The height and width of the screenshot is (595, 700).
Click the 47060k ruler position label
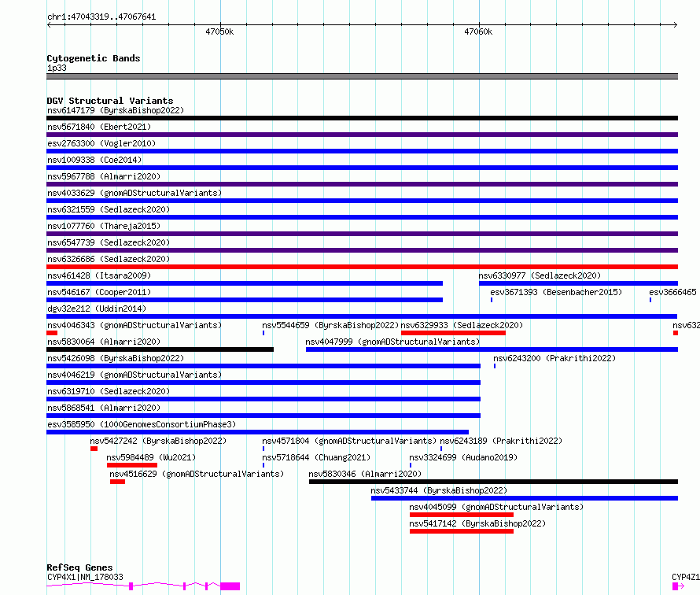click(x=478, y=31)
